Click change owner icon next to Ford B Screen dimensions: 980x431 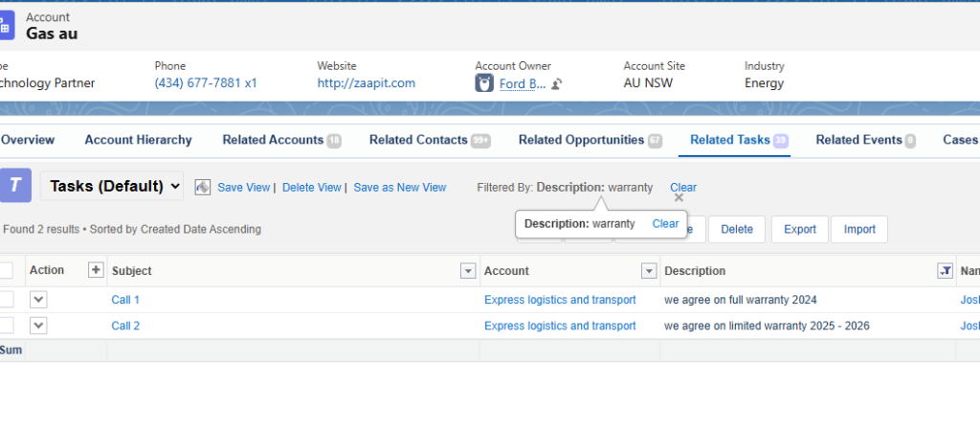[x=557, y=84]
